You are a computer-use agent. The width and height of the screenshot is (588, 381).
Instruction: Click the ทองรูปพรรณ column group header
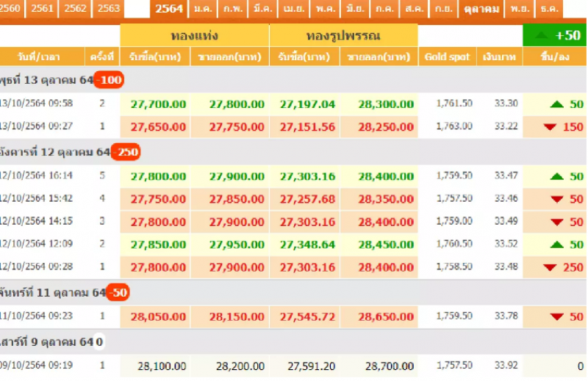pyautogui.click(x=343, y=35)
